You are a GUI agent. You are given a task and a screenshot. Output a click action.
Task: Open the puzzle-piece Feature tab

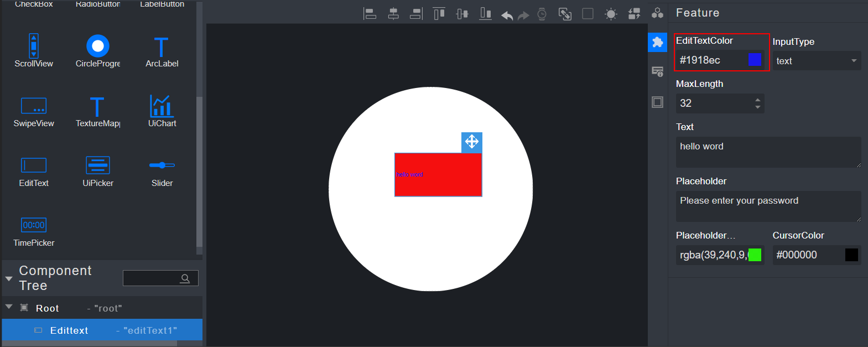(657, 42)
